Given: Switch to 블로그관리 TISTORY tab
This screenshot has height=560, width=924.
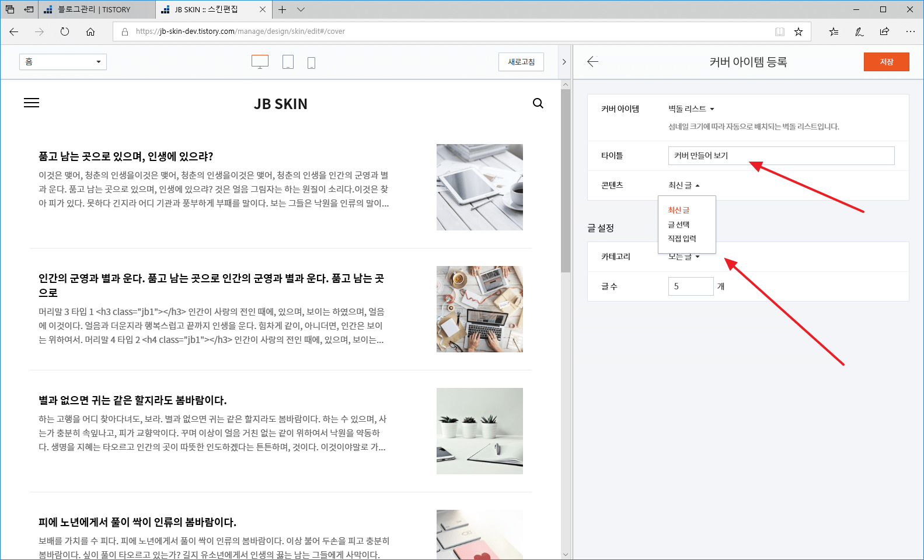Looking at the screenshot, I should pyautogui.click(x=97, y=9).
